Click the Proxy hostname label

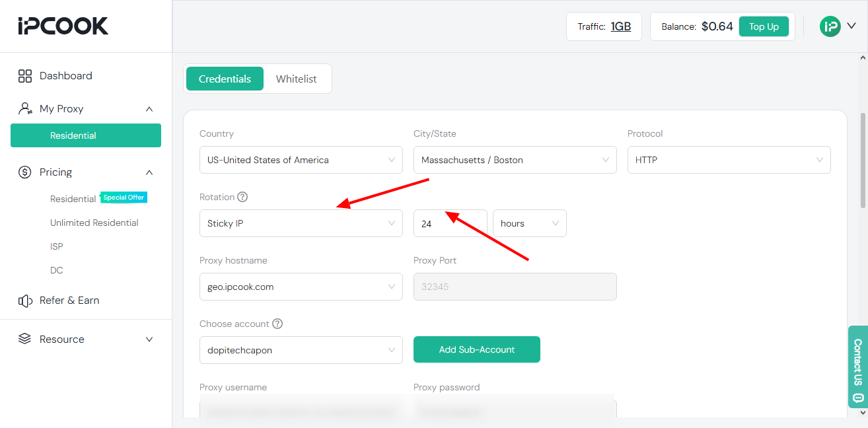[x=233, y=260]
